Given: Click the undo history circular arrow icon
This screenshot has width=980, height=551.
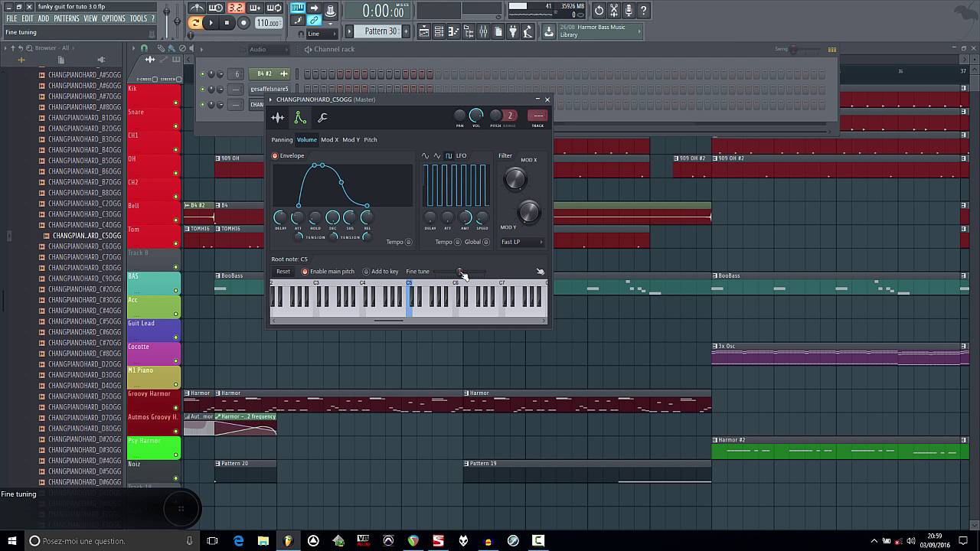Looking at the screenshot, I should (599, 11).
